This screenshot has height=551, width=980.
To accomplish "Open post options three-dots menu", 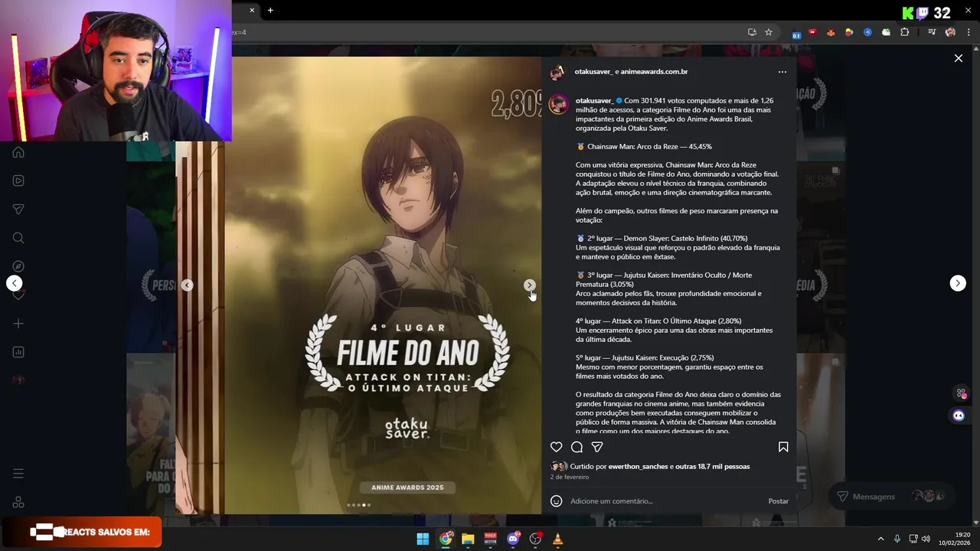I will pyautogui.click(x=782, y=72).
